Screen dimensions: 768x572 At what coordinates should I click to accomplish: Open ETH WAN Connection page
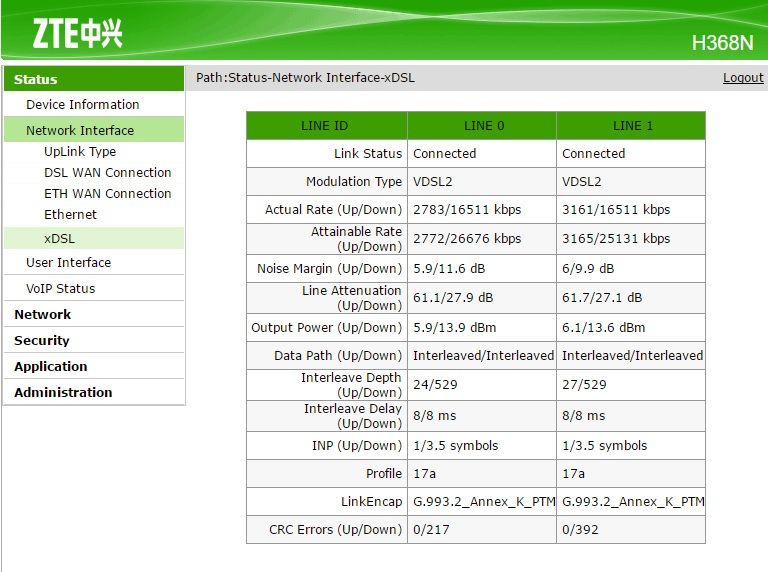pyautogui.click(x=107, y=193)
